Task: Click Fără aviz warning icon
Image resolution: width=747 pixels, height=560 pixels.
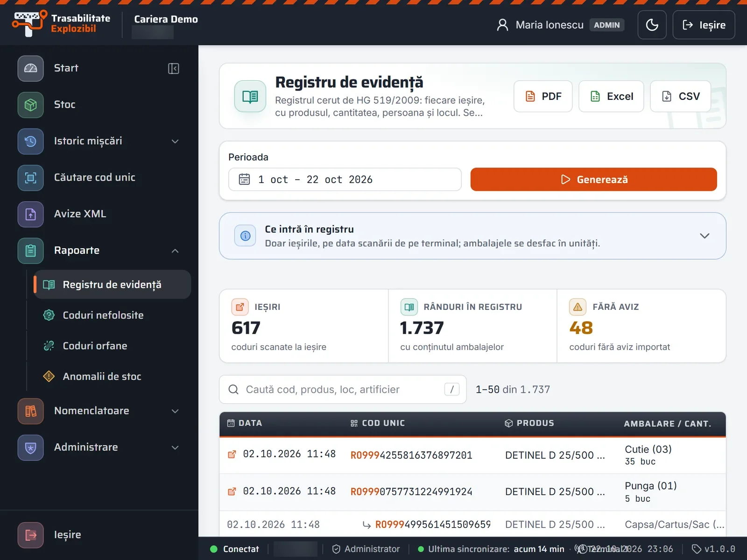Action: click(x=578, y=307)
